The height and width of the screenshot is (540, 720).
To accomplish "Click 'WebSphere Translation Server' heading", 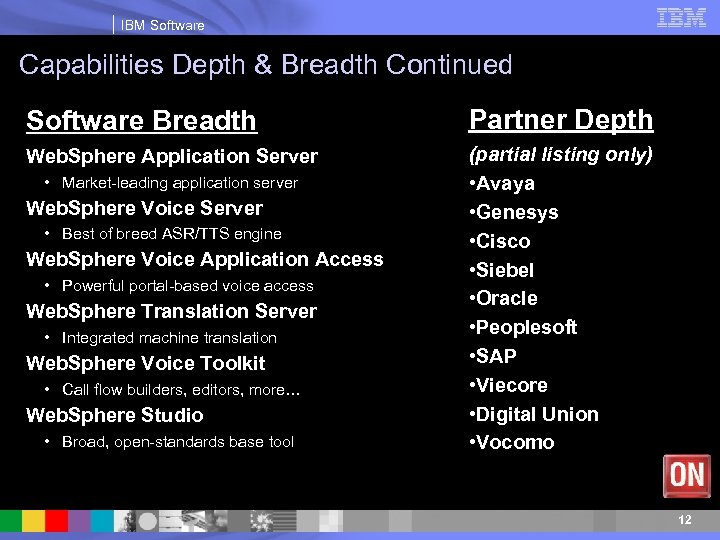I will 171,311.
